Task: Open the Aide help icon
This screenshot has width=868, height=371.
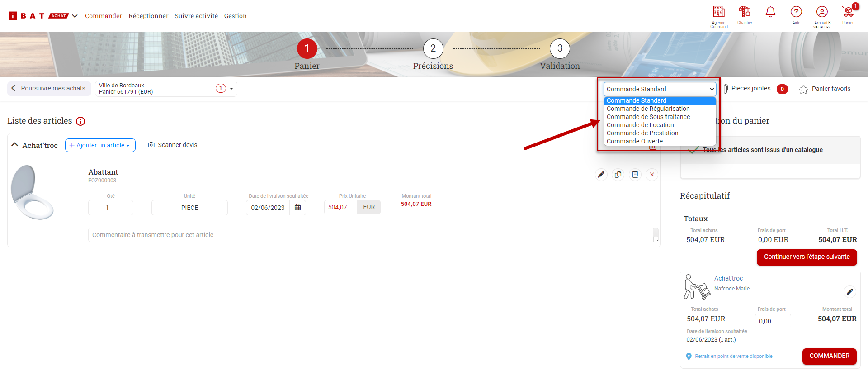Action: pos(796,12)
